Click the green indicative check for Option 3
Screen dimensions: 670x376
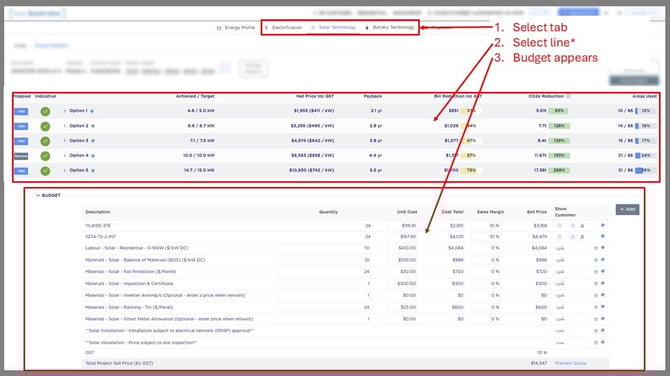[x=45, y=141]
